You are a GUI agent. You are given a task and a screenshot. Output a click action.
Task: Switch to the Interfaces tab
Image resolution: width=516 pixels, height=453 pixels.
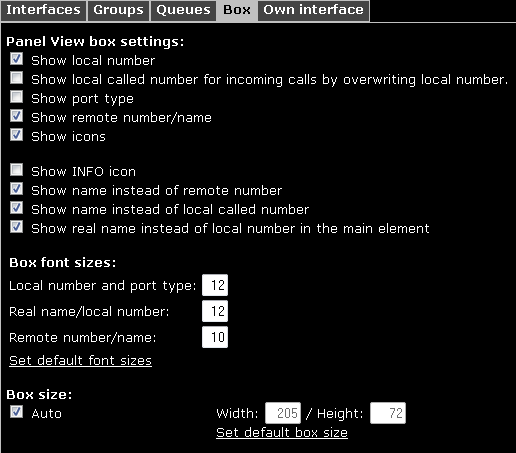coord(43,10)
